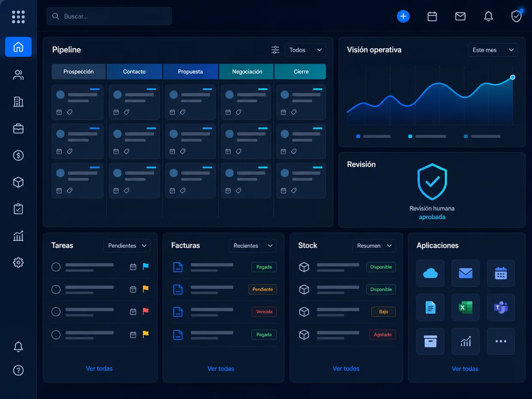Click Ver todas under Tareas
532x399 pixels.
pyautogui.click(x=99, y=369)
